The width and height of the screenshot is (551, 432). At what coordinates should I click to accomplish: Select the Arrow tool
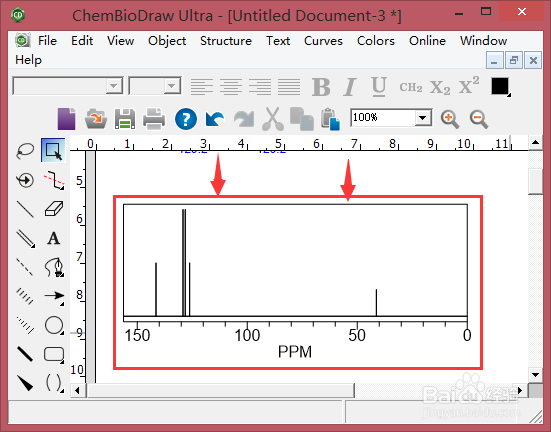[x=54, y=296]
